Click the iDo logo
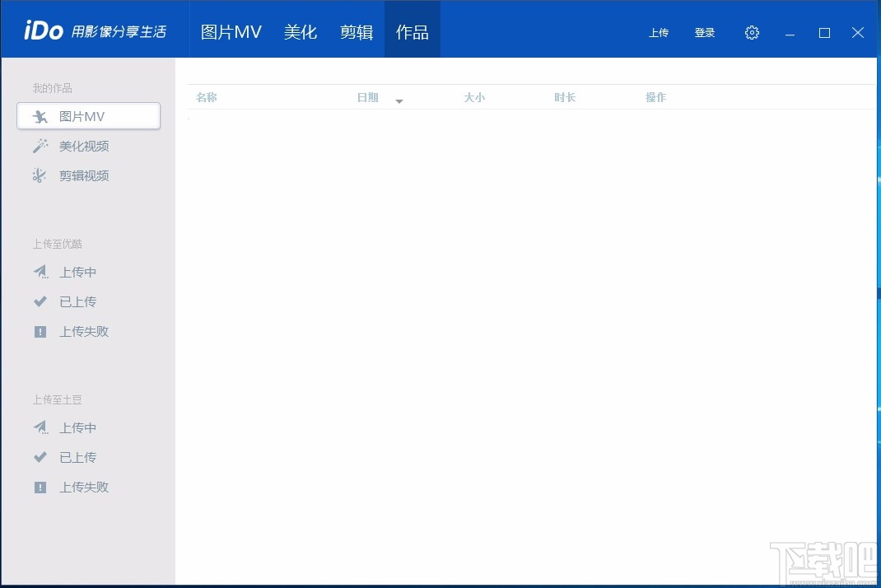 [44, 30]
